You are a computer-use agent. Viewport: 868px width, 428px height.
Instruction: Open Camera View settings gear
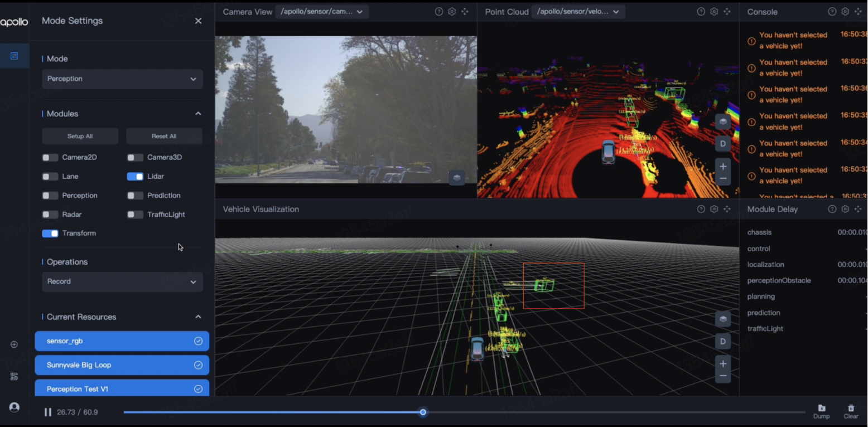coord(452,12)
